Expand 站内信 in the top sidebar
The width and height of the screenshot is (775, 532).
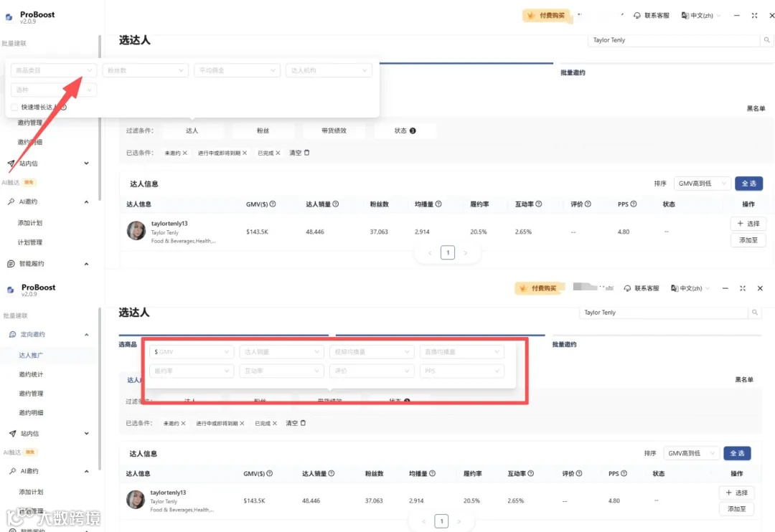[87, 163]
